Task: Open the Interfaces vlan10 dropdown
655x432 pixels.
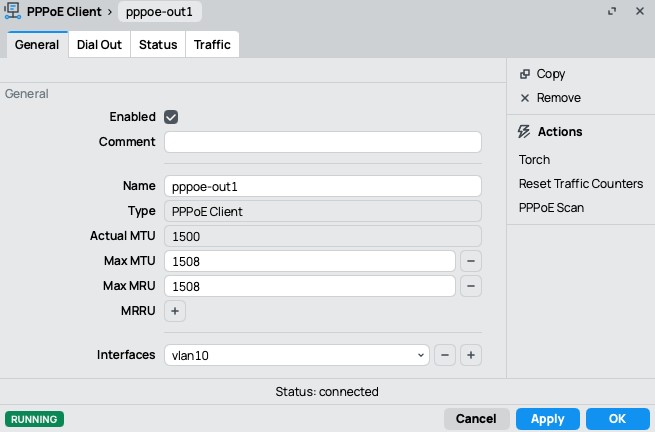Action: 296,355
